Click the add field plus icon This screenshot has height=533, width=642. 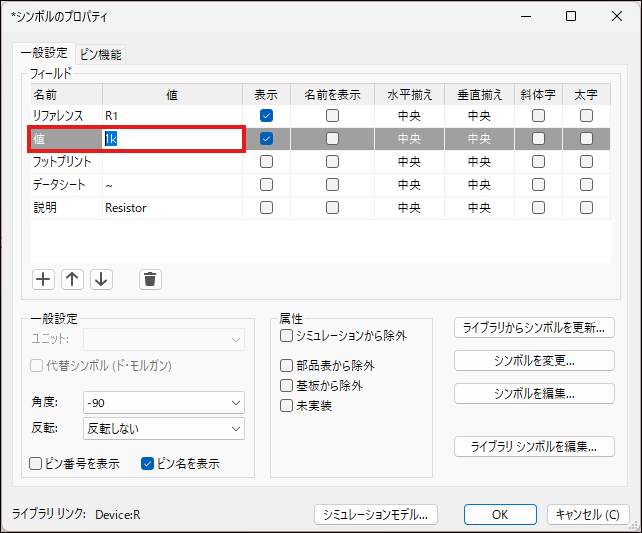[x=43, y=279]
